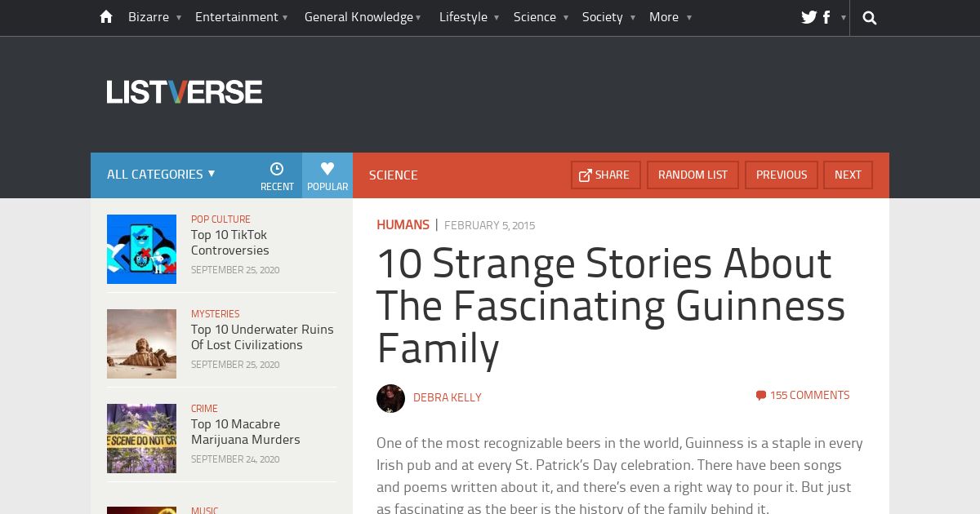Open the Mysteries category label
This screenshot has width=980, height=514.
(216, 314)
